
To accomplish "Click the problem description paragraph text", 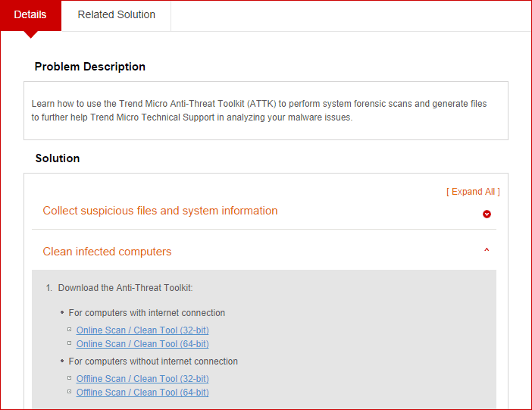I will (x=259, y=111).
